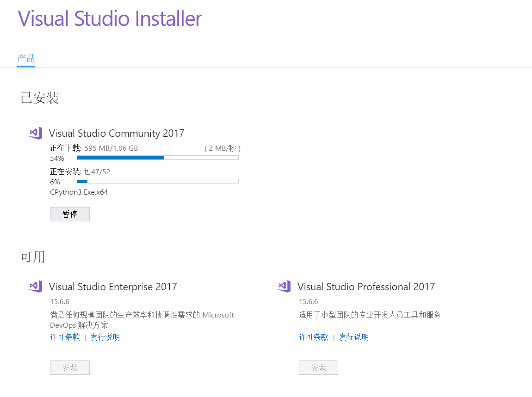Select the purple infinity icon beside Community 2017
532x397 pixels.
(x=35, y=133)
